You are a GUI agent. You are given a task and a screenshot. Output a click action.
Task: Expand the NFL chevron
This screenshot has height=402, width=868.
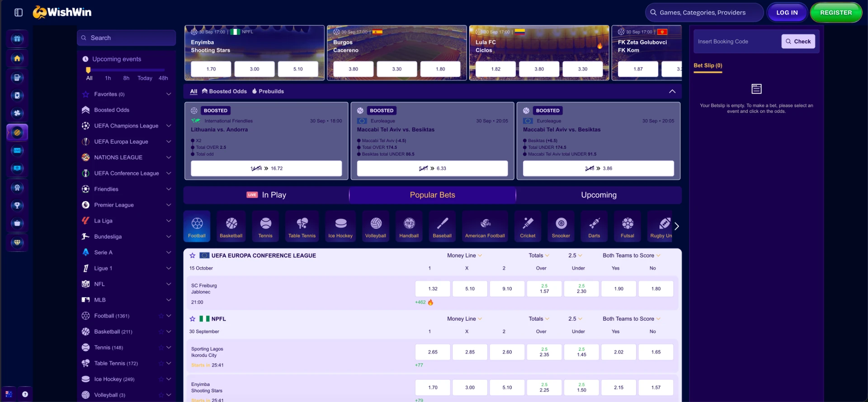pos(169,284)
